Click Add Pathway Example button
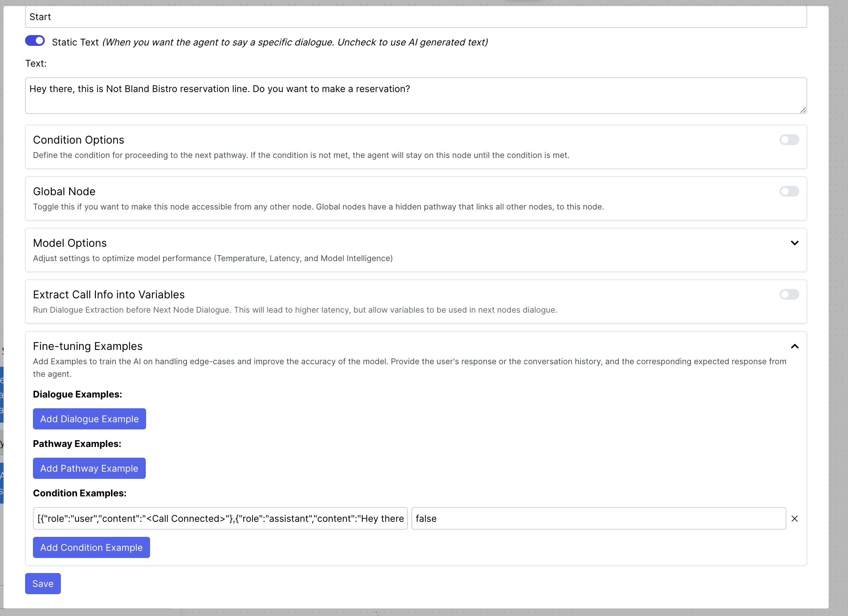This screenshot has width=848, height=616. click(90, 468)
